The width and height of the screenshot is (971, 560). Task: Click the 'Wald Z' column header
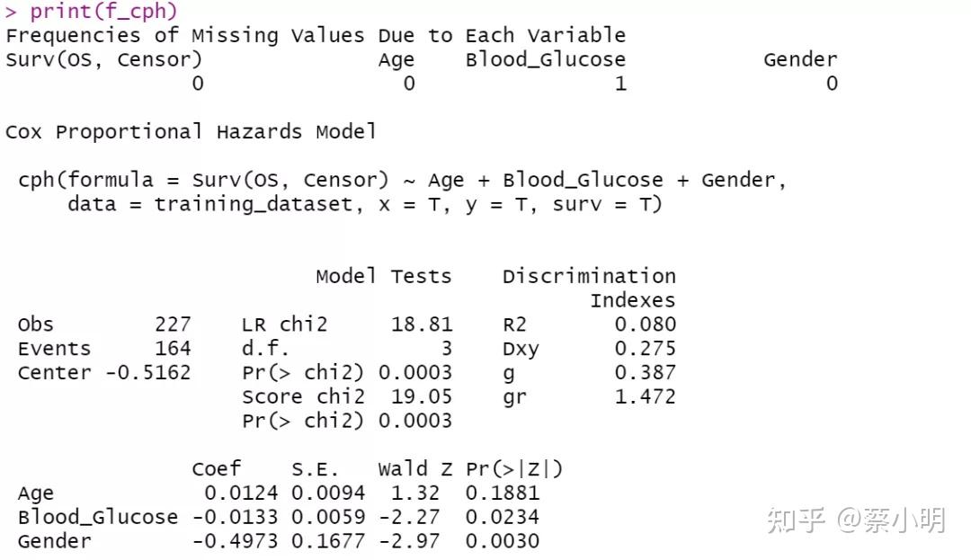click(414, 469)
